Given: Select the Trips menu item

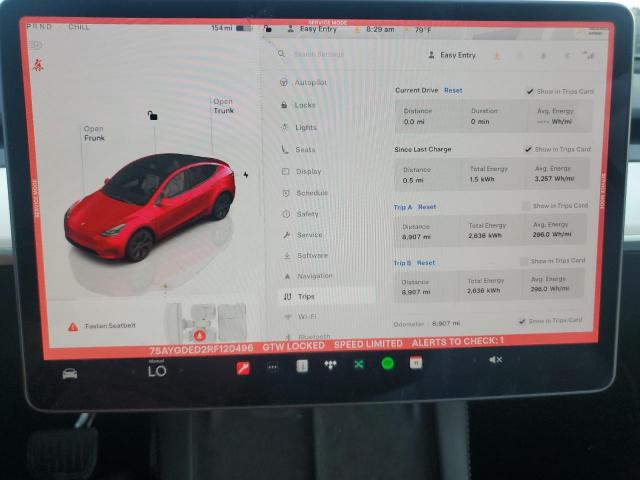Looking at the screenshot, I should pyautogui.click(x=327, y=296).
